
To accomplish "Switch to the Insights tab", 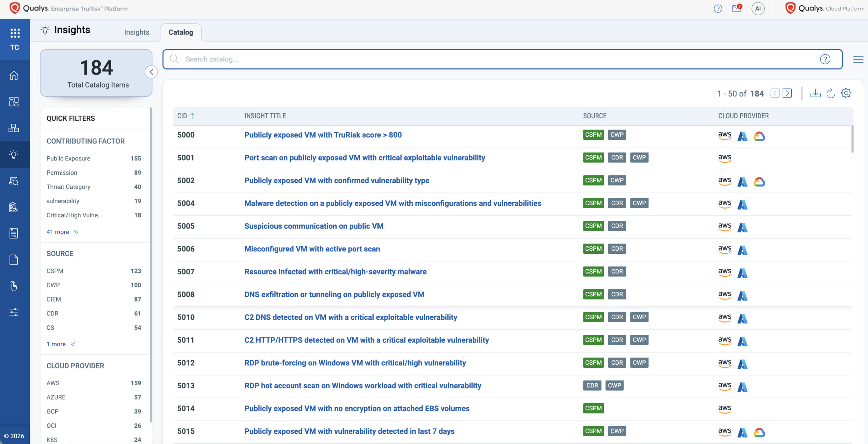I will click(x=137, y=32).
